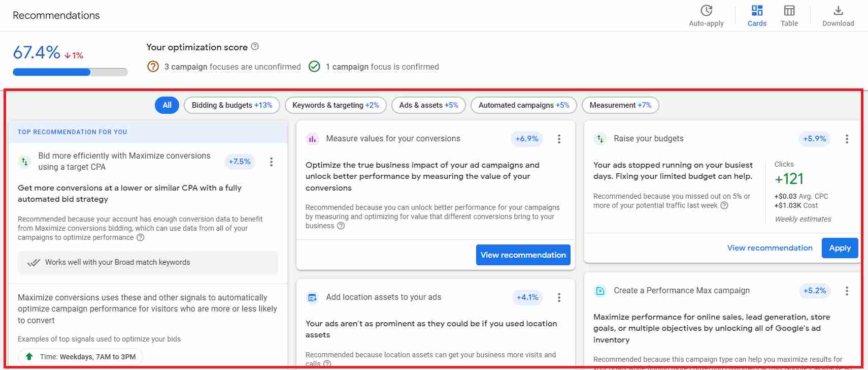Filter by Bidding & budgets +13%
868x370 pixels.
click(x=232, y=105)
